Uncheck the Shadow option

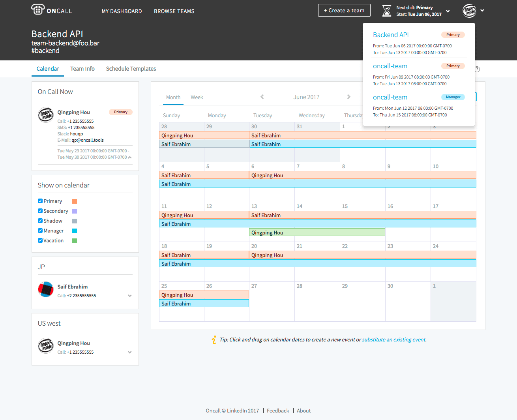coord(40,221)
